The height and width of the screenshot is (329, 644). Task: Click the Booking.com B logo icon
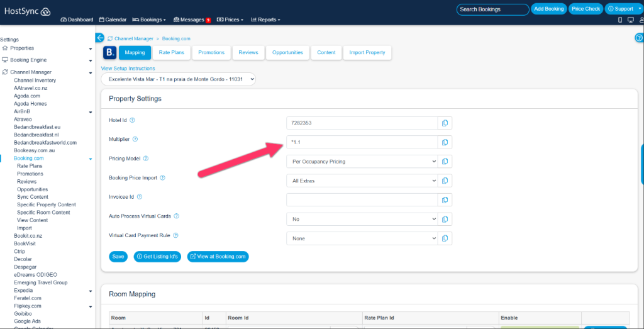pyautogui.click(x=109, y=53)
